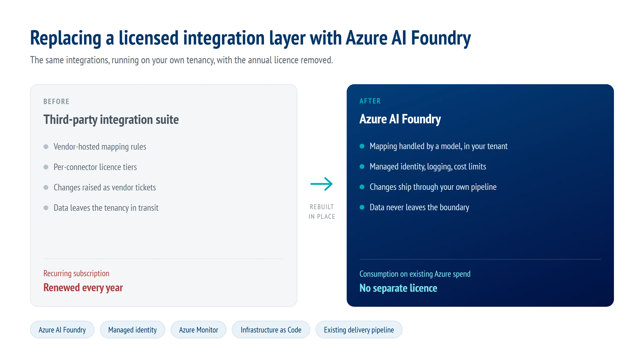The image size is (644, 362).
Task: Select 'Changes ship through your own pipeline'
Action: click(x=433, y=187)
